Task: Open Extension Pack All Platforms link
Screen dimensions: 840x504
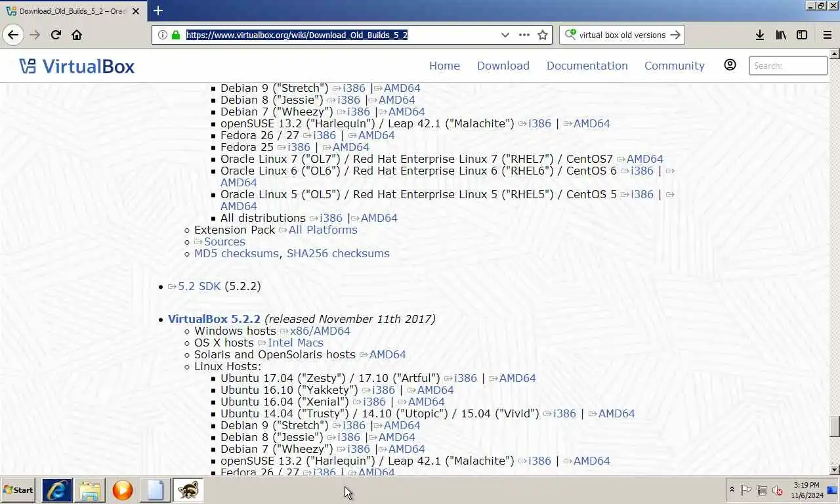Action: (x=323, y=230)
